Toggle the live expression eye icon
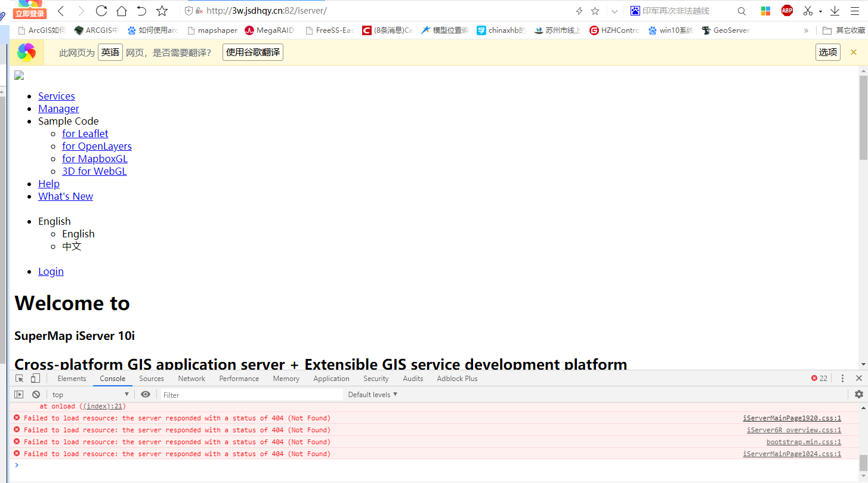The width and height of the screenshot is (868, 483). coord(146,394)
